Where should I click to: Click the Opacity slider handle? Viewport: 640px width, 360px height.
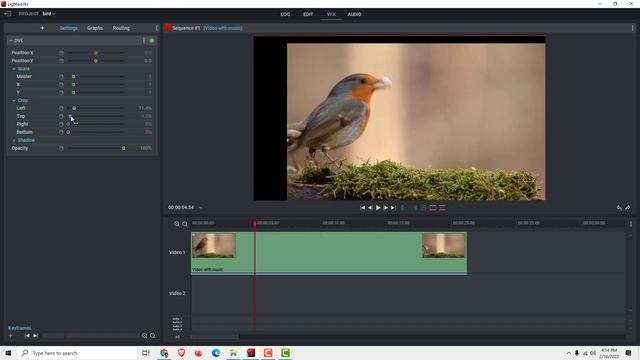(x=124, y=148)
